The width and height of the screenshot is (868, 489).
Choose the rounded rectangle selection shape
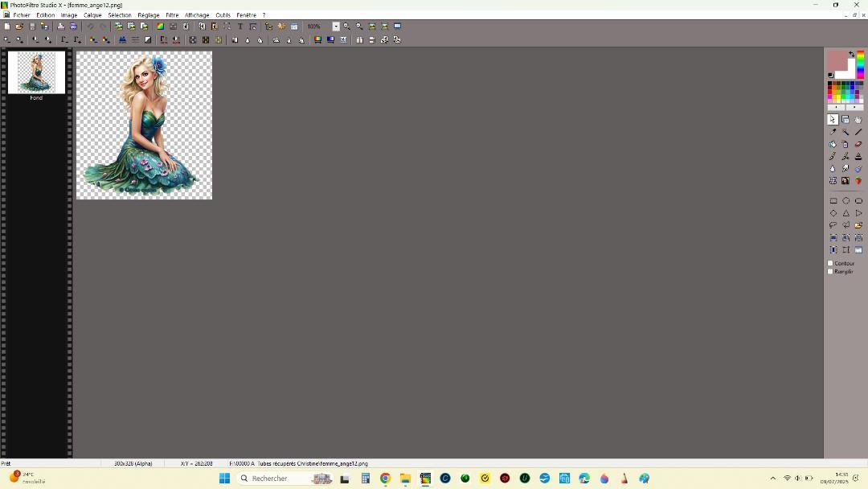click(x=858, y=201)
